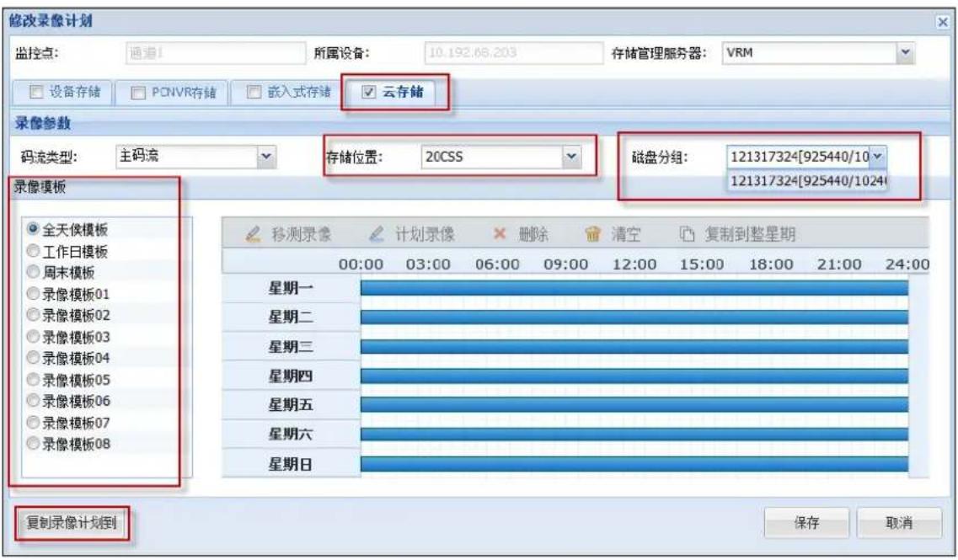This screenshot has height=560, width=958.
Task: Click the 清空 trash icon
Action: point(592,234)
